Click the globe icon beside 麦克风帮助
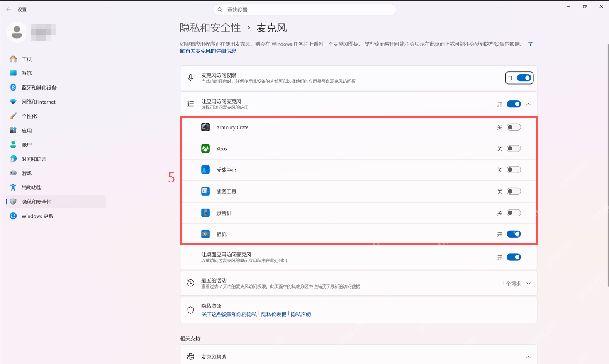 190,357
